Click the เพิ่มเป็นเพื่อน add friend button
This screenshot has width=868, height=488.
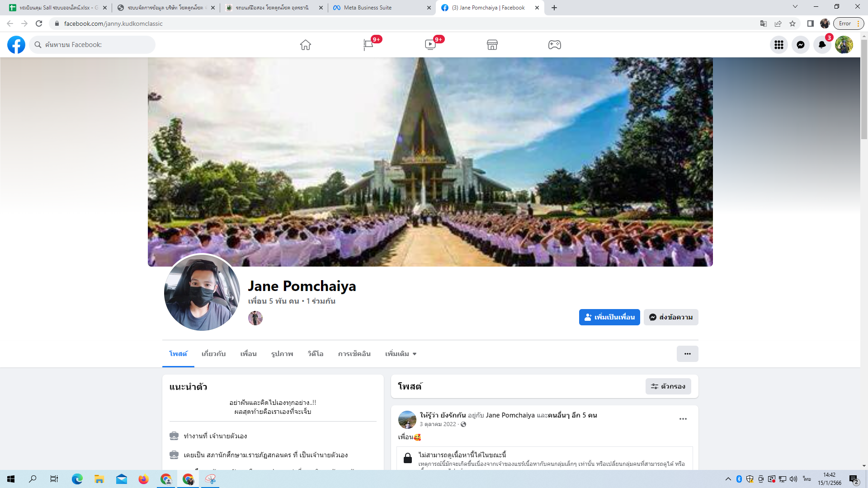(x=609, y=317)
